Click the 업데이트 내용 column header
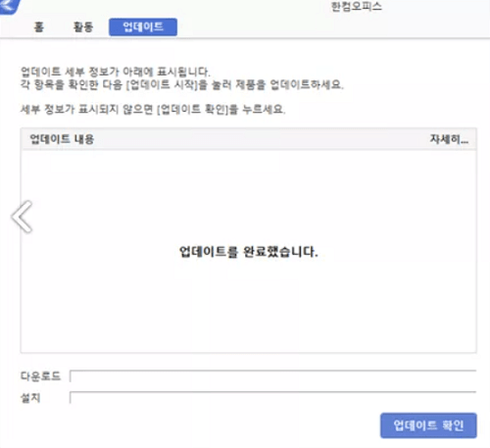 click(62, 139)
